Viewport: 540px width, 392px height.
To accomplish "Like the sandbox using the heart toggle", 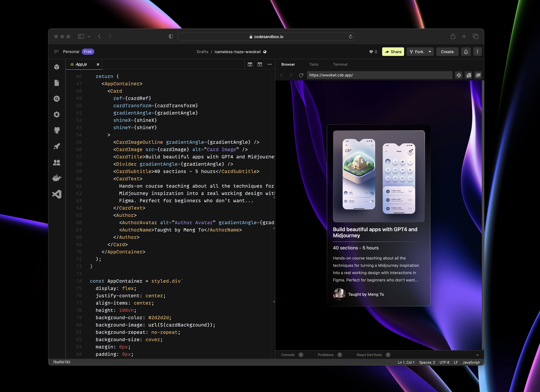I will click(372, 52).
